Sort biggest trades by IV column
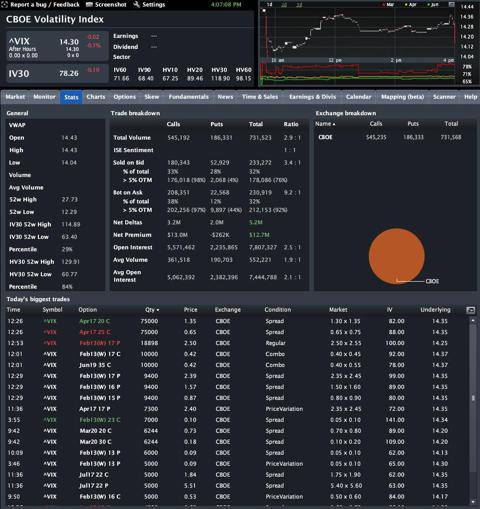This screenshot has height=509, width=480. [389, 310]
